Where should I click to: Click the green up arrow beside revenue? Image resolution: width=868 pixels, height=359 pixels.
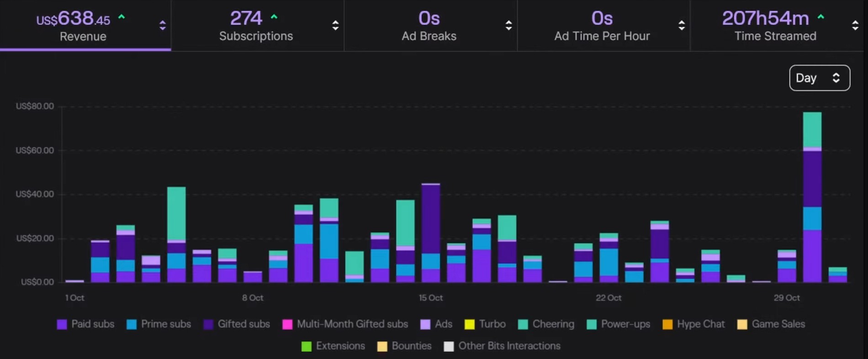point(122,16)
